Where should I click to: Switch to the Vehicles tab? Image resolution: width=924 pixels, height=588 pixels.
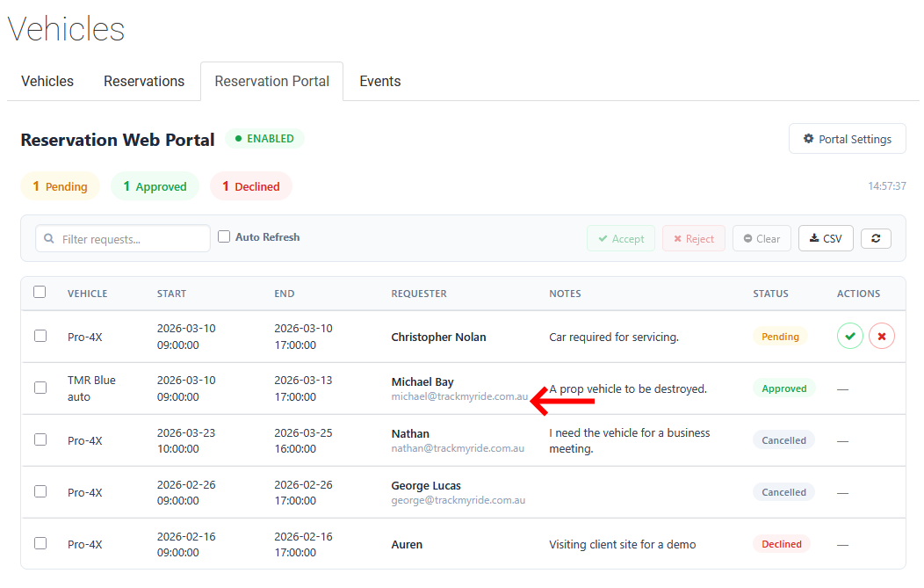point(47,81)
